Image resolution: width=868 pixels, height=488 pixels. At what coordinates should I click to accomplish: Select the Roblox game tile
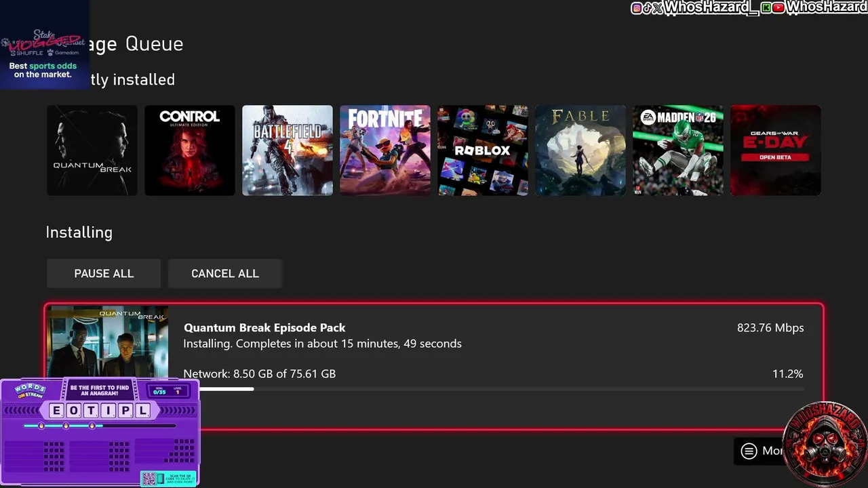483,150
